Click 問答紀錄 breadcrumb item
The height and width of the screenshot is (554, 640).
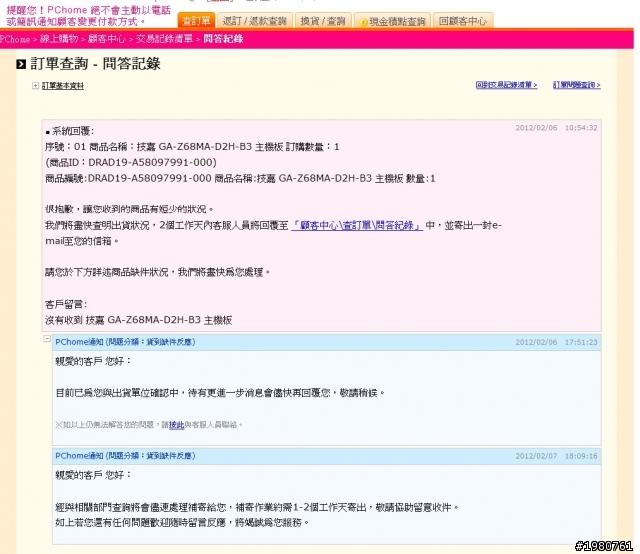click(223, 39)
